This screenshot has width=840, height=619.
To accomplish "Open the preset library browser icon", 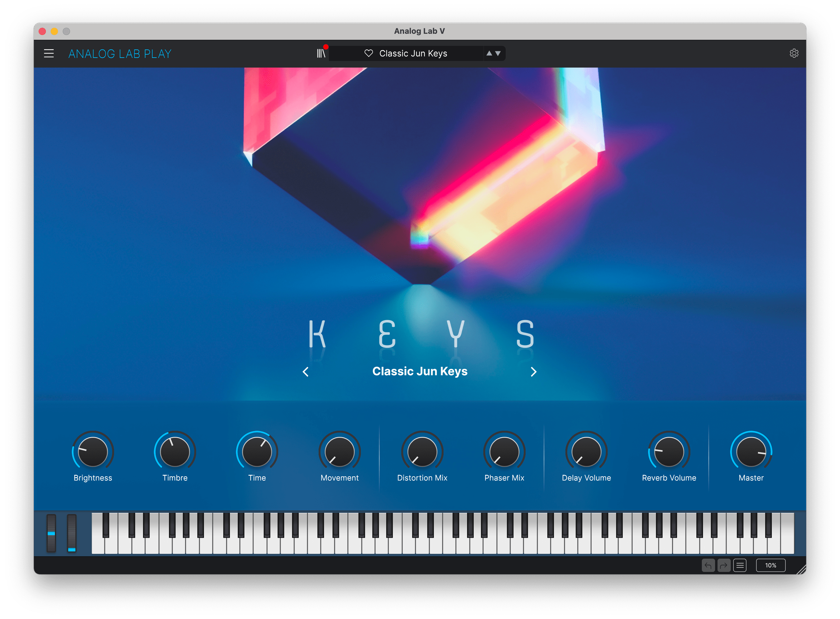I will pyautogui.click(x=321, y=54).
